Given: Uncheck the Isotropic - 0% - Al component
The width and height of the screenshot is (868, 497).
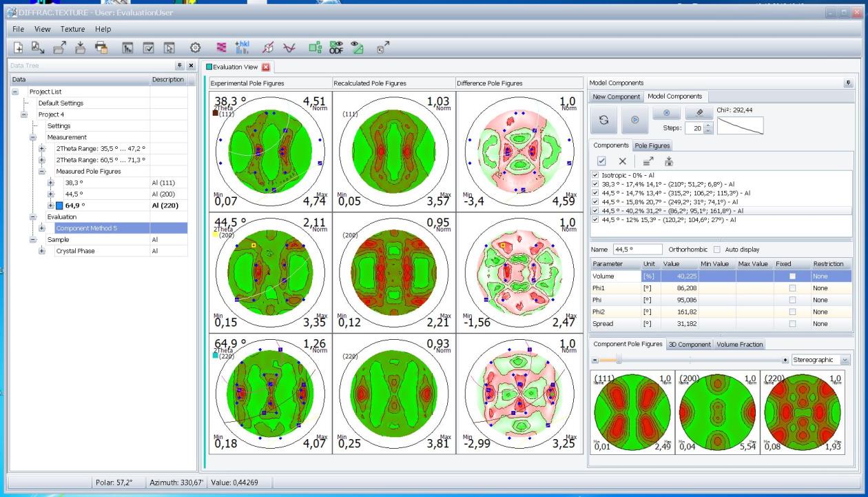Looking at the screenshot, I should click(596, 175).
